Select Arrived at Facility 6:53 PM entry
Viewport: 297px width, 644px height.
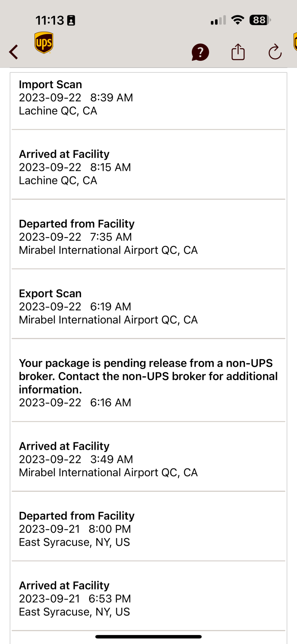click(148, 599)
